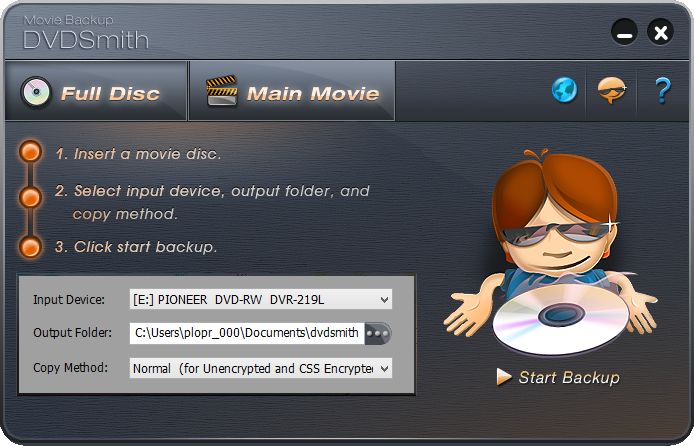Switch to the Full Disc tab
Viewport: 694px width, 446px height.
pyautogui.click(x=95, y=91)
